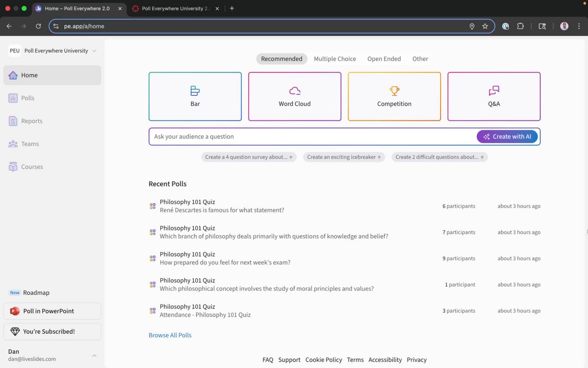The height and width of the screenshot is (368, 588).
Task: Open 'Attendance - Philosophy 101 Quiz' poll
Action: pyautogui.click(x=205, y=315)
